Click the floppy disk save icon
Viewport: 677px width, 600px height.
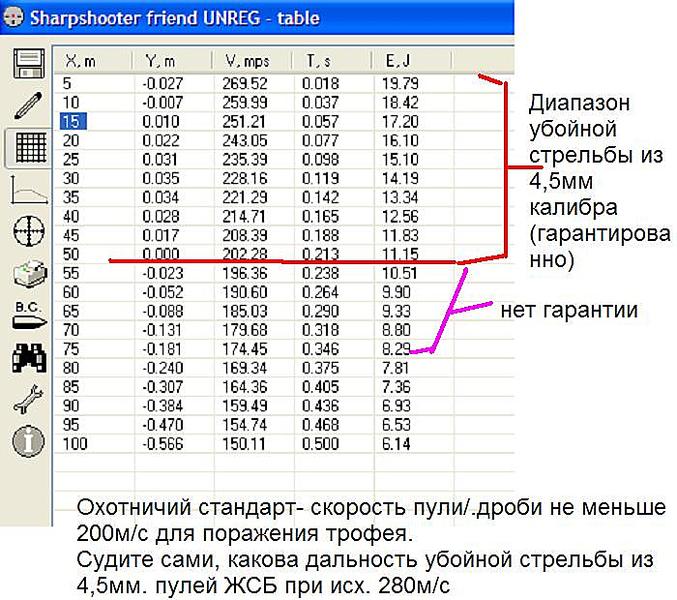click(29, 63)
